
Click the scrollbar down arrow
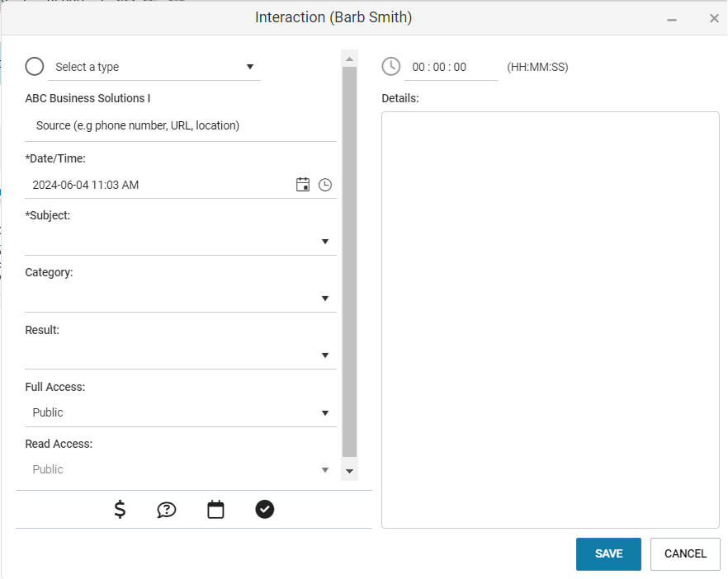(x=350, y=472)
